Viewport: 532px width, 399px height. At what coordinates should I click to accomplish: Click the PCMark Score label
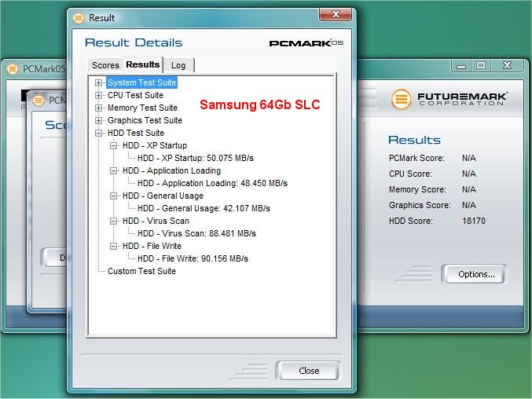(x=416, y=158)
